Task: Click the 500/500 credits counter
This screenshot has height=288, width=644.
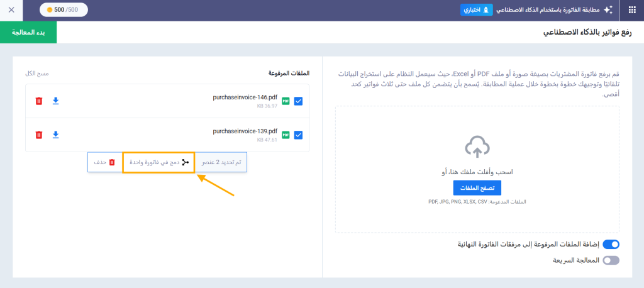Action: coord(64,10)
